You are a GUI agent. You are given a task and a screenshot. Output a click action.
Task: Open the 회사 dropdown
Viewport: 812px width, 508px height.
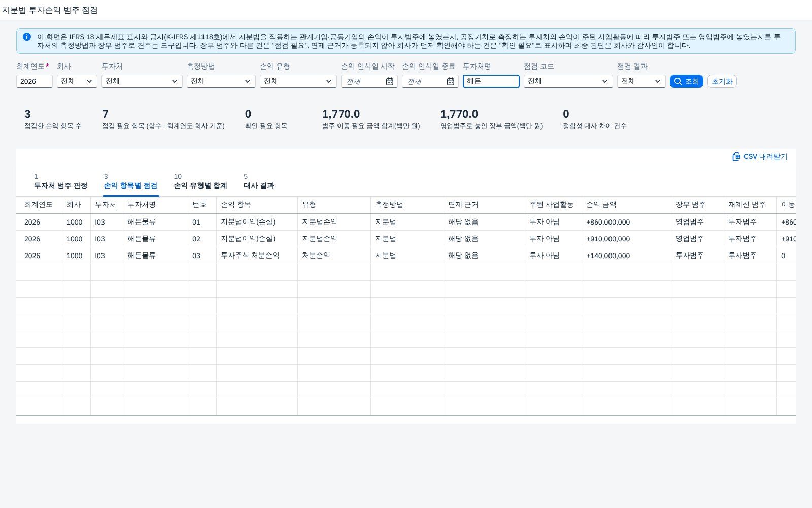77,81
